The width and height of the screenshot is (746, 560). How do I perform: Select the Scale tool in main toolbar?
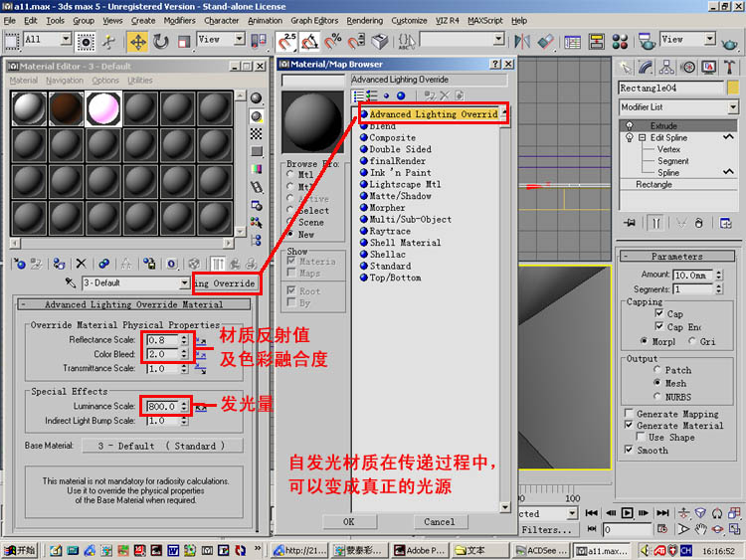tap(184, 43)
